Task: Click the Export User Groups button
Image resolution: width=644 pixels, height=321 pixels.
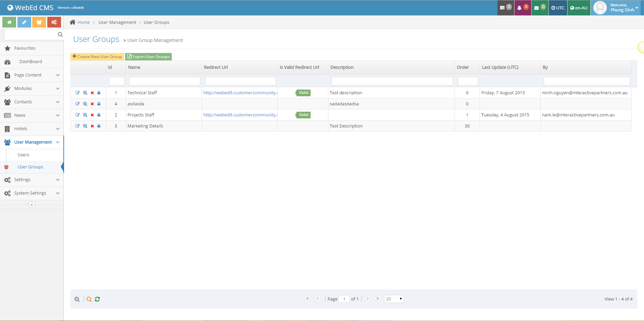Action: (149, 57)
